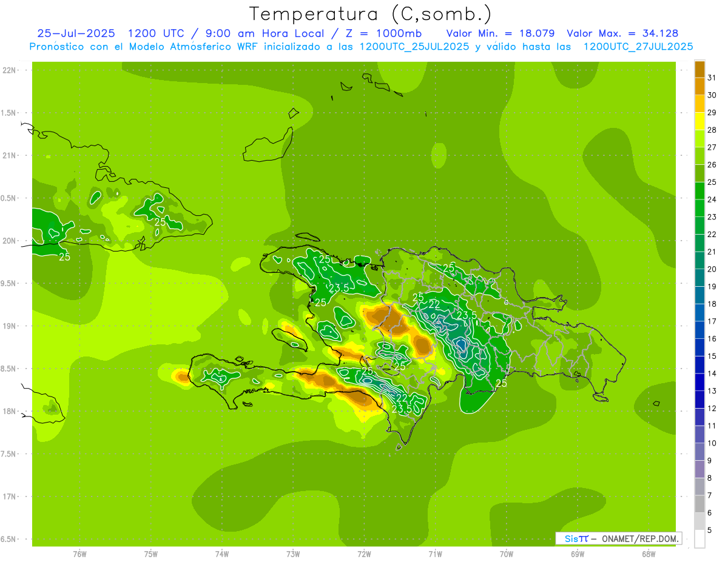The height and width of the screenshot is (562, 728).
Task: Click yellow legend swatch between 28 and 29
Action: [x=699, y=121]
